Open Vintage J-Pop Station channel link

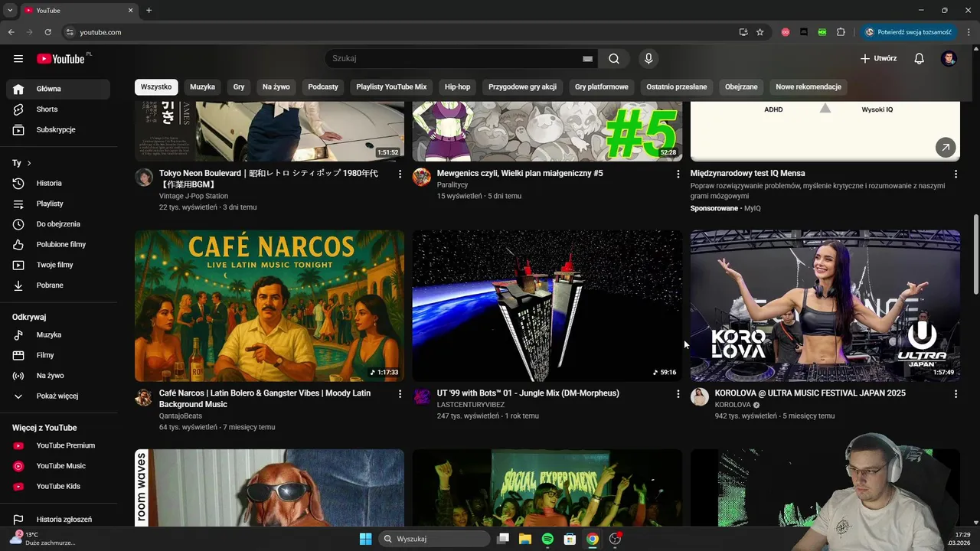click(194, 197)
